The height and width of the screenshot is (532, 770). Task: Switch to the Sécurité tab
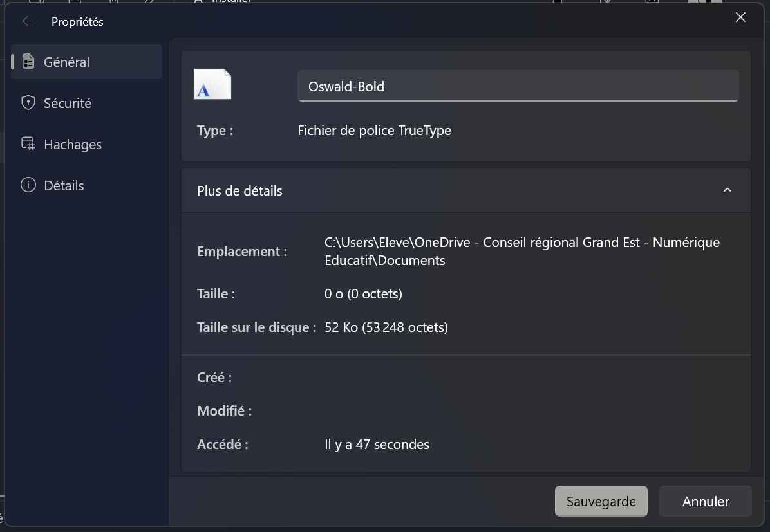click(x=67, y=103)
